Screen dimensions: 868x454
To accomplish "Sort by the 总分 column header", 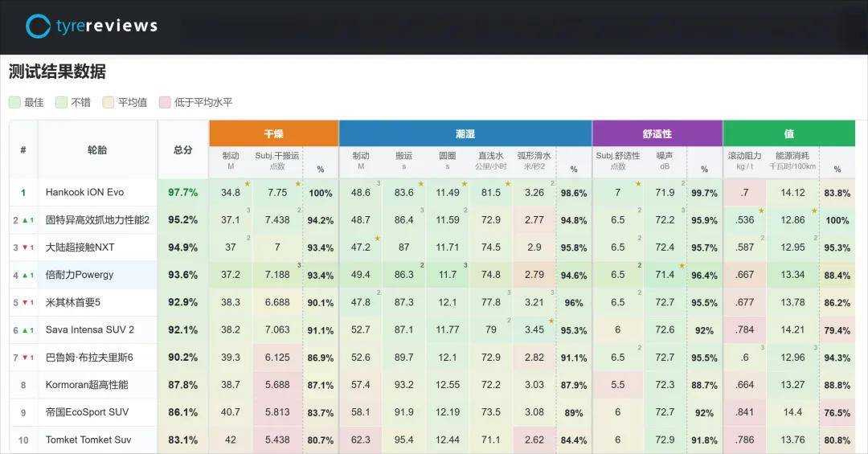I will (x=182, y=149).
